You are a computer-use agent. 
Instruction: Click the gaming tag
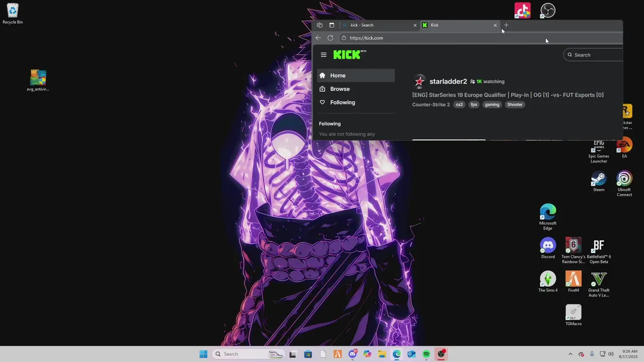pos(492,105)
